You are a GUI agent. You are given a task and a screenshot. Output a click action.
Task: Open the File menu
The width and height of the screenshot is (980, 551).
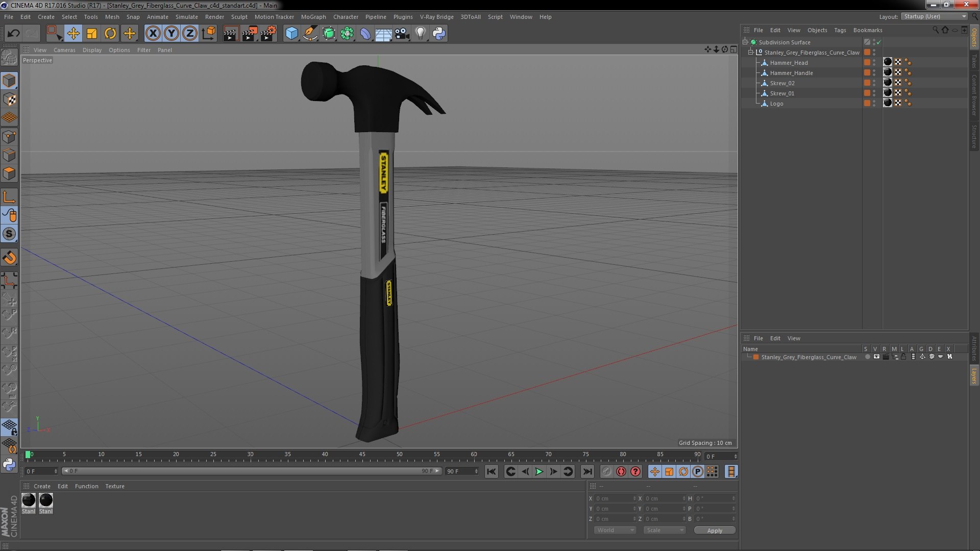pos(9,17)
